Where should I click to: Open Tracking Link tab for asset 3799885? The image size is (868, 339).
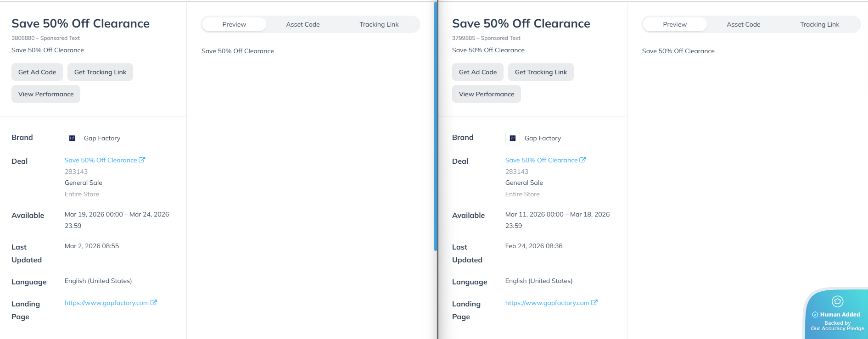click(x=819, y=24)
